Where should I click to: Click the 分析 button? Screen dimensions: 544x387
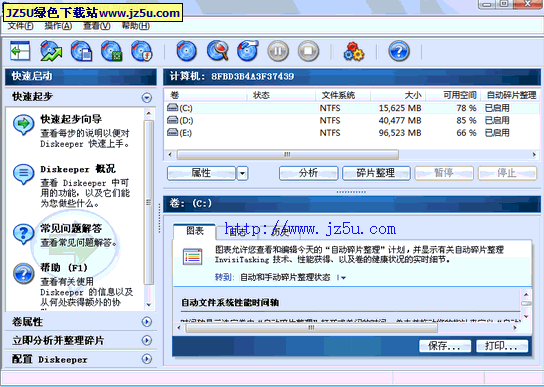click(308, 173)
